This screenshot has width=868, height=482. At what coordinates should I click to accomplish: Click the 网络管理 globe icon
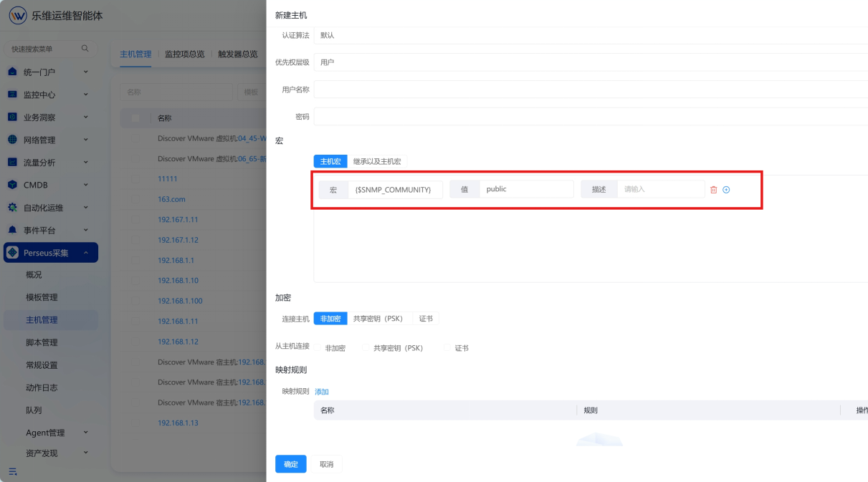click(12, 140)
